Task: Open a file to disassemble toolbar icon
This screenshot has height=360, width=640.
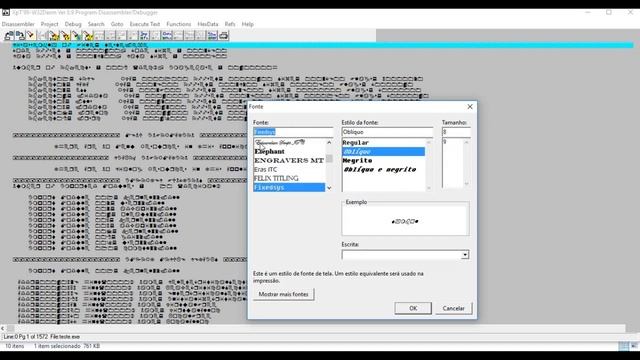Action: click(x=9, y=36)
